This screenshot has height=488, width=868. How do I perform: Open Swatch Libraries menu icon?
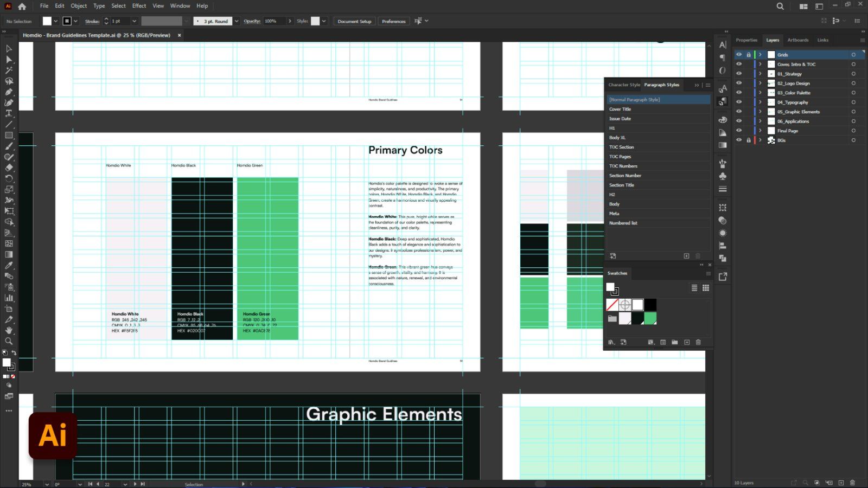[611, 343]
